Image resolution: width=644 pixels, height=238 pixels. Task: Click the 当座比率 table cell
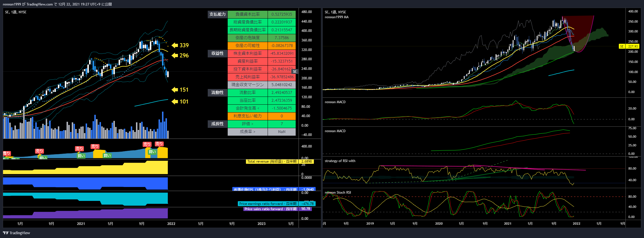pos(248,100)
